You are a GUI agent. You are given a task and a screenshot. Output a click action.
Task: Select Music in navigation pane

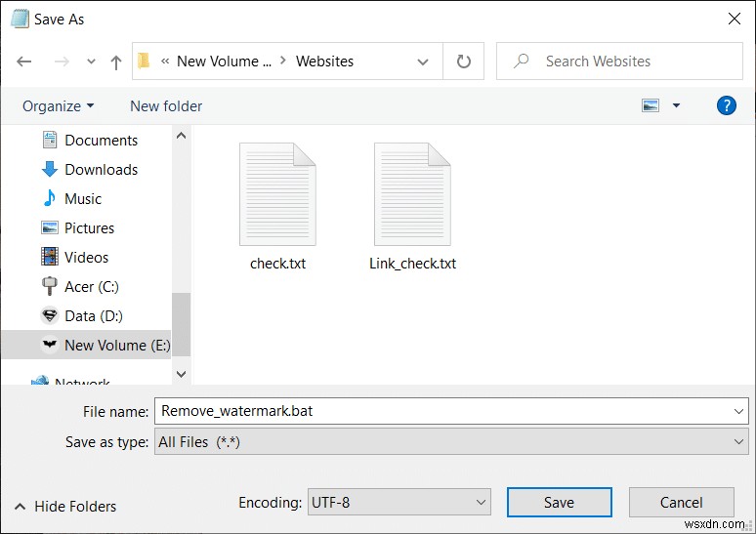pyautogui.click(x=82, y=199)
